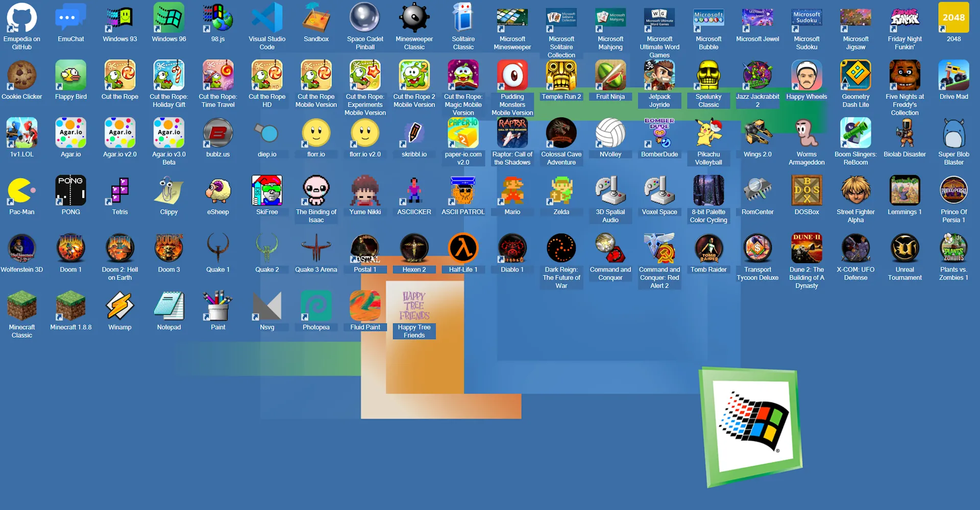980x510 pixels.
Task: Open the Notepad shortcut
Action: tap(169, 306)
